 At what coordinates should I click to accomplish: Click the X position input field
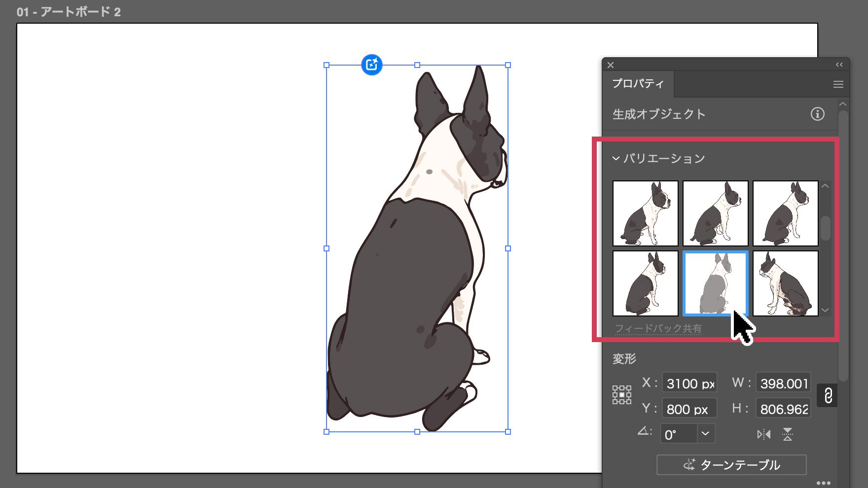pos(689,383)
